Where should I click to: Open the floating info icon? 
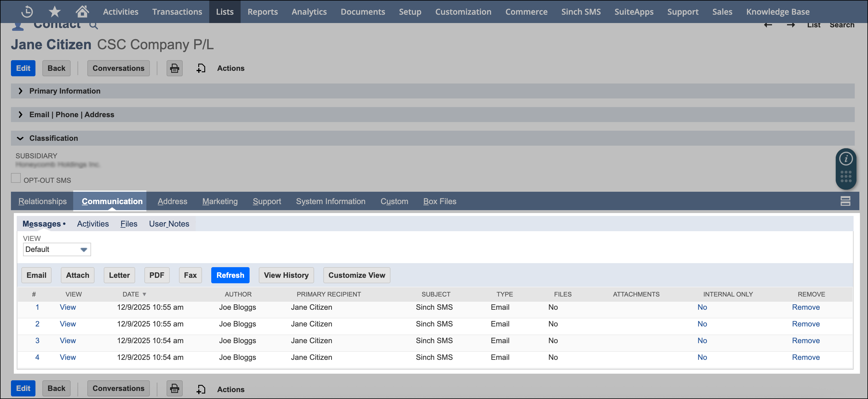click(846, 159)
